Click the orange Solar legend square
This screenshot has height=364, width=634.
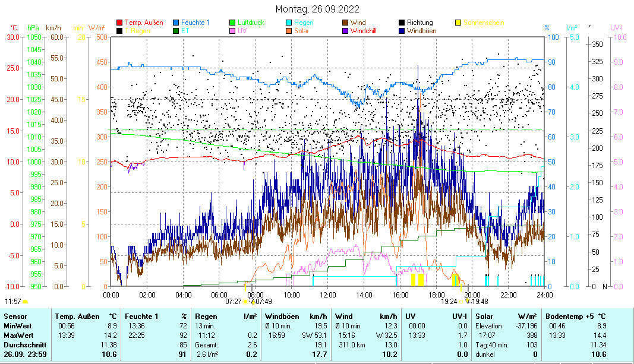pos(289,30)
